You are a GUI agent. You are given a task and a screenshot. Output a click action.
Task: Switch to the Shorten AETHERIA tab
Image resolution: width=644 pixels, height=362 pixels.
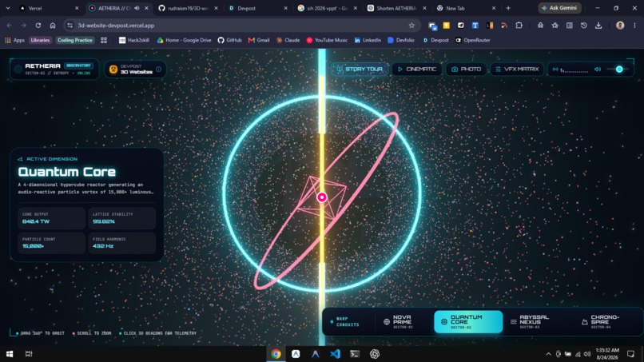point(397,8)
